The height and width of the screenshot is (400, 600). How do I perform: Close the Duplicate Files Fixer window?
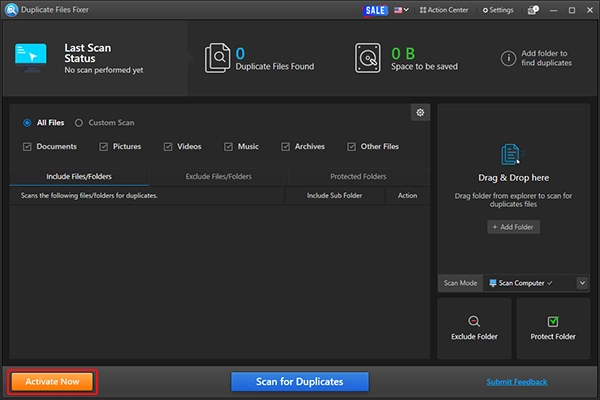(590, 10)
